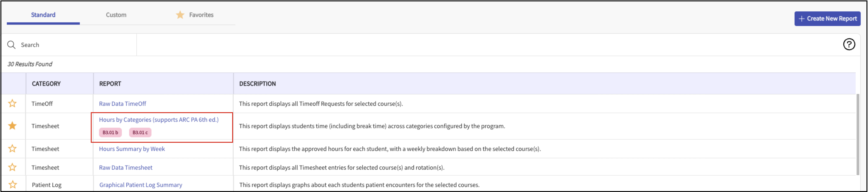The image size is (868, 192).
Task: Switch to the Custom tab
Action: click(116, 15)
